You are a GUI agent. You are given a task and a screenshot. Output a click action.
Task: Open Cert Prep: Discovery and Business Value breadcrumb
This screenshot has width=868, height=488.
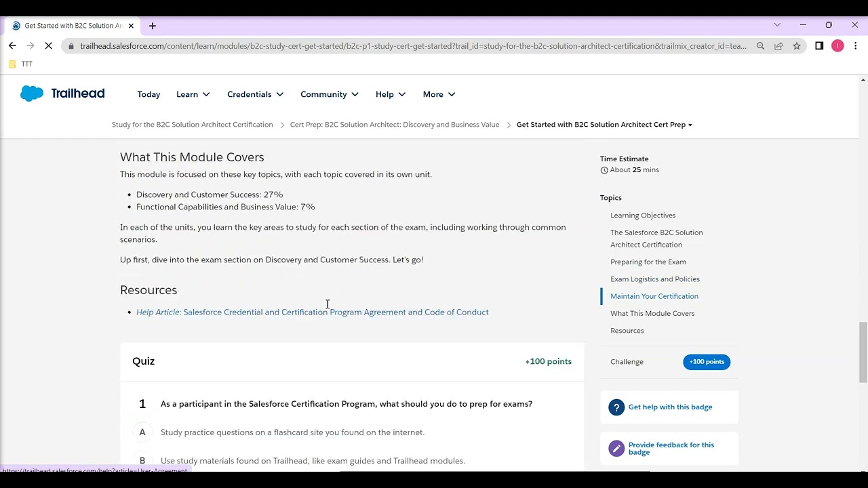click(x=395, y=125)
